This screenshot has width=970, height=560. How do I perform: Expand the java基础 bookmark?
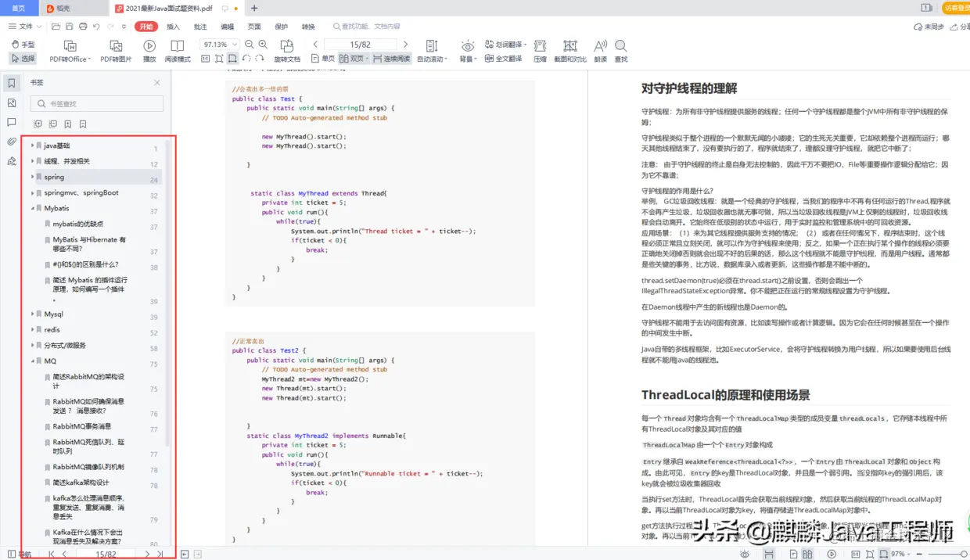click(32, 145)
